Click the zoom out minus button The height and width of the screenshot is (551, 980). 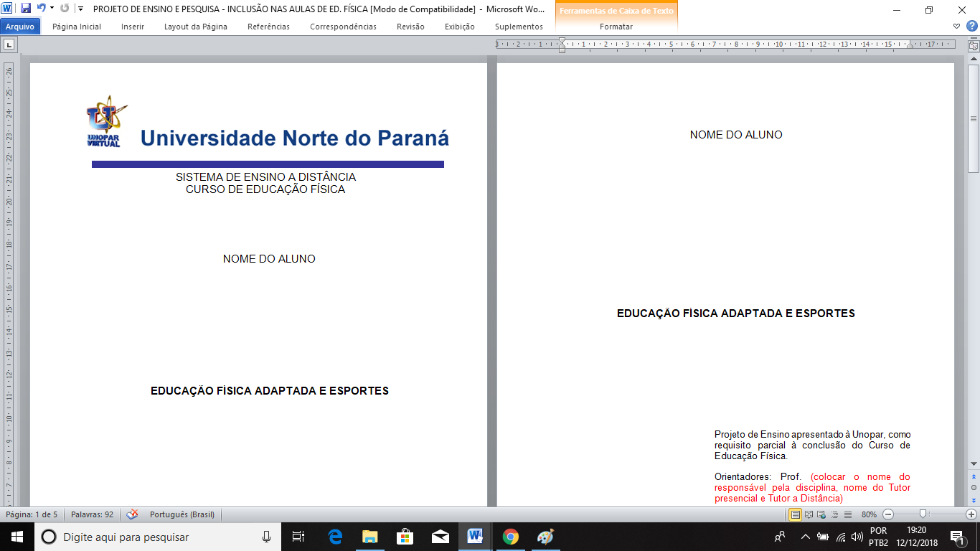coord(888,514)
